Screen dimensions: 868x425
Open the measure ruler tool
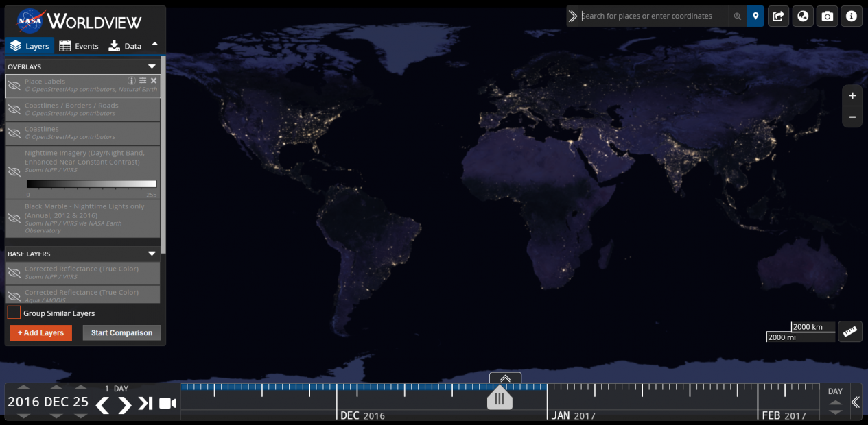850,332
